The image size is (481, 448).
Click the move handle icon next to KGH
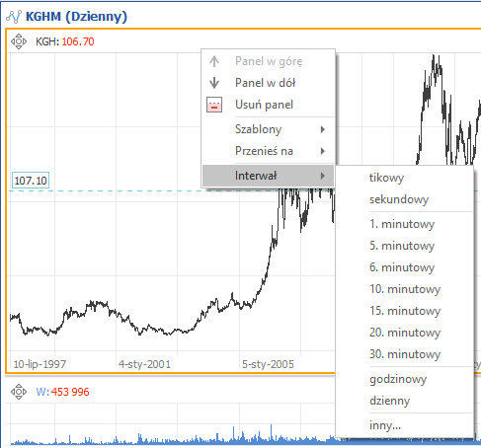coord(19,41)
